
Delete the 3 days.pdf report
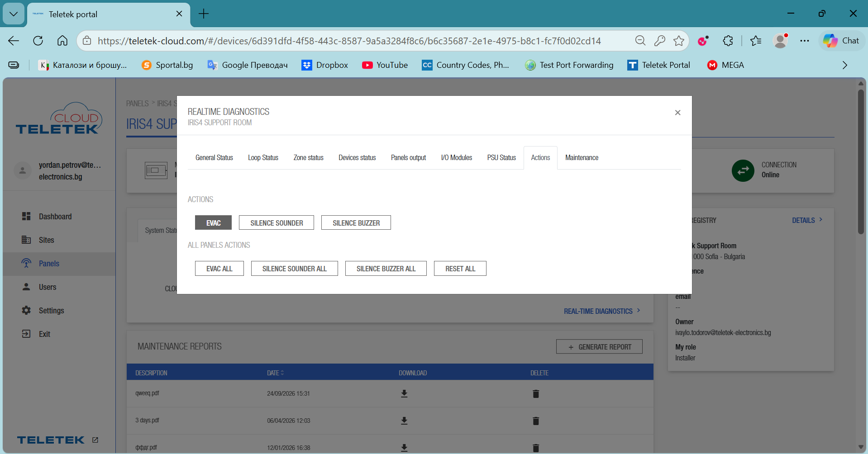click(x=536, y=421)
